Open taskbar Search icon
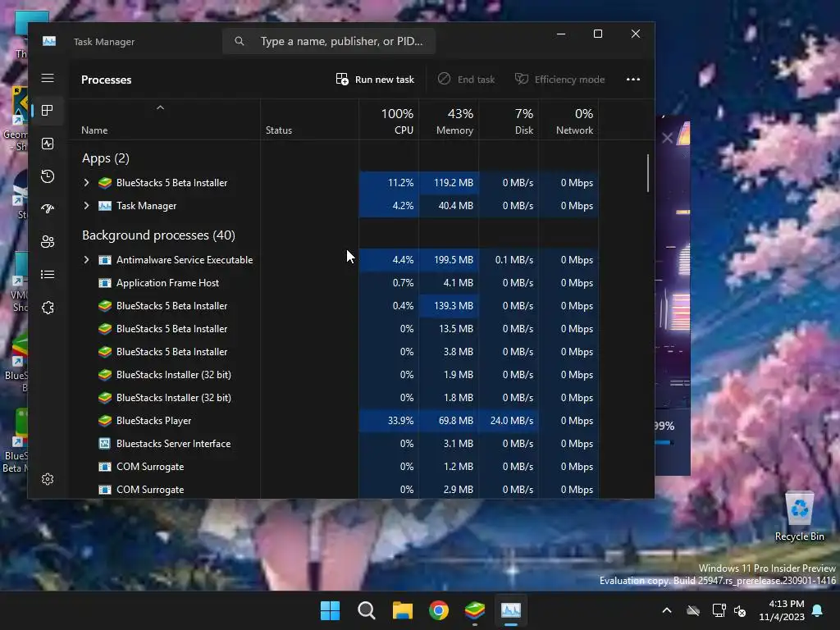 click(x=367, y=610)
